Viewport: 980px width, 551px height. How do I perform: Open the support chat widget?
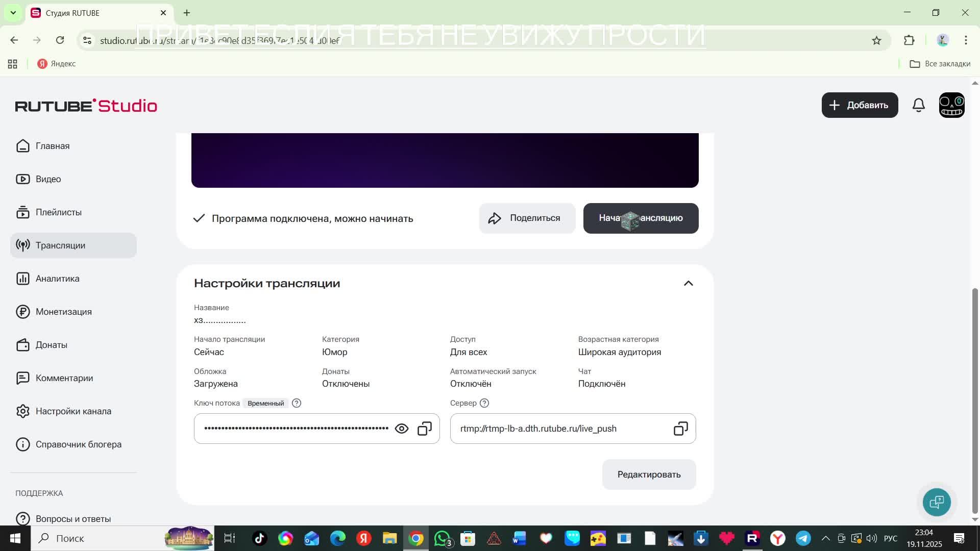click(937, 502)
